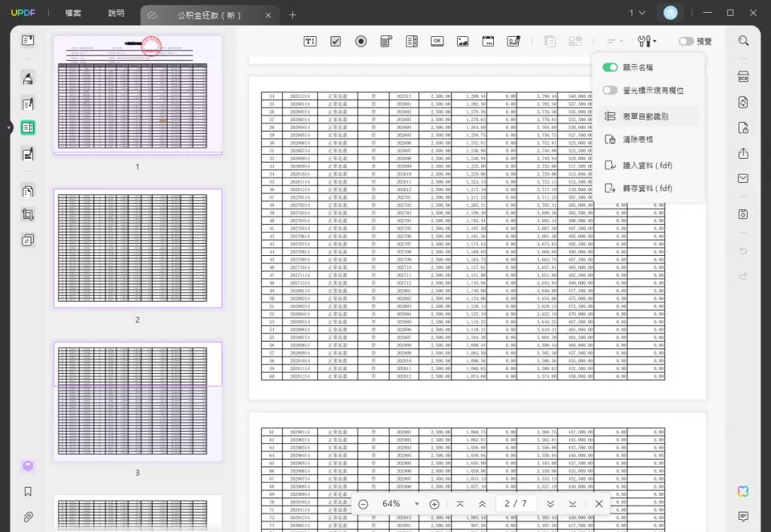Add a List Box form field
The height and width of the screenshot is (532, 771).
412,41
